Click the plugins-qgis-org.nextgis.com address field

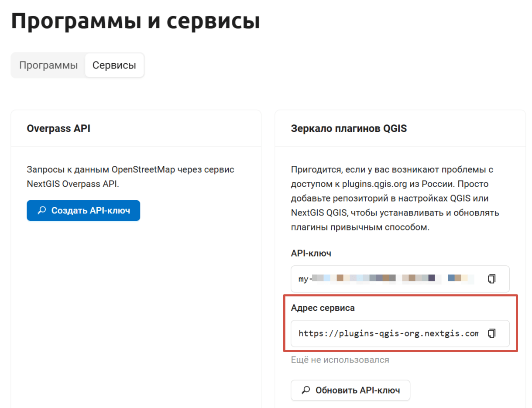[x=400, y=333]
